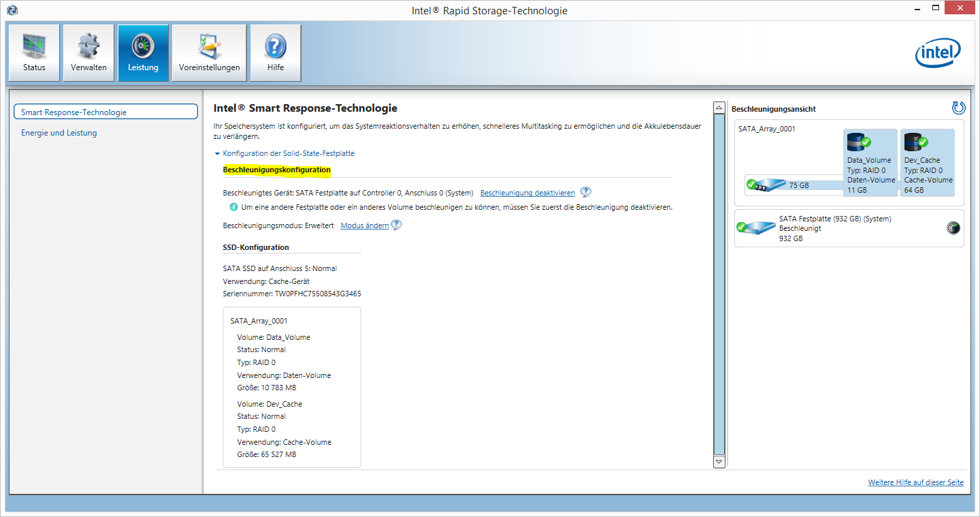Click Größe: 65 527 MB text
This screenshot has width=980, height=517.
267,454
